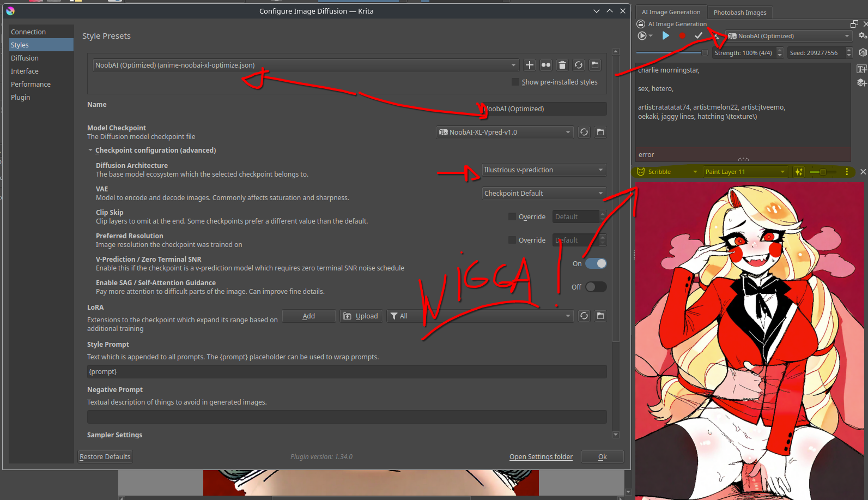
Task: Adjust the strength slider in AI docker
Action: coord(672,52)
